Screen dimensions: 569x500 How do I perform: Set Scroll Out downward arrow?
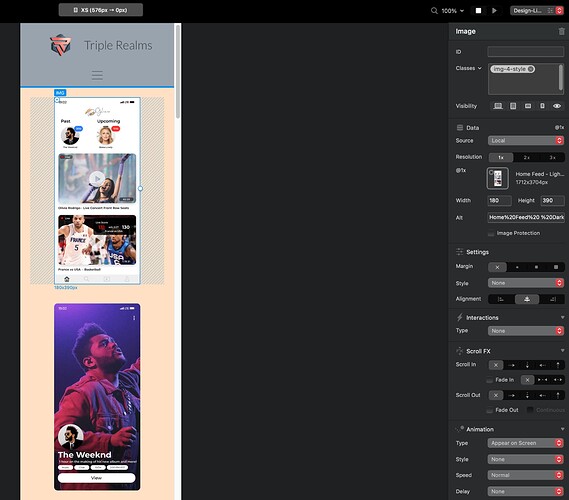click(x=527, y=395)
